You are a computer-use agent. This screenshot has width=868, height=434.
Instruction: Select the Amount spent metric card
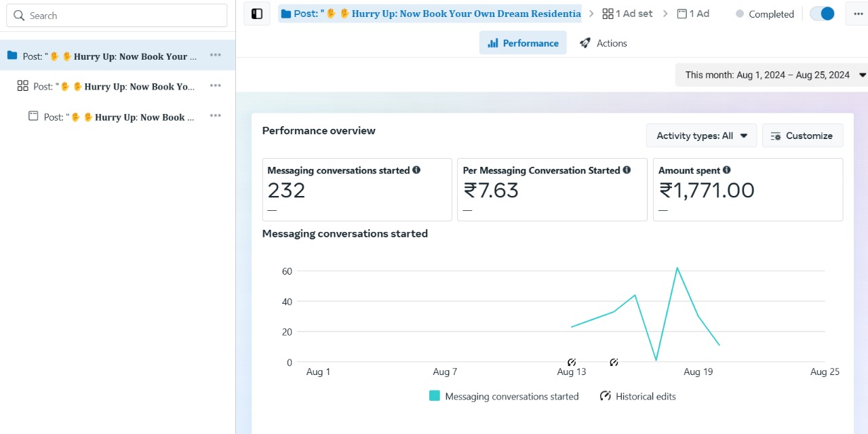(748, 189)
